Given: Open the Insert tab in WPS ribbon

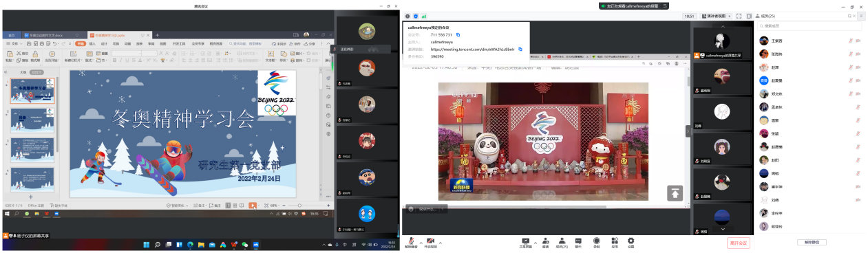Looking at the screenshot, I should tap(93, 43).
